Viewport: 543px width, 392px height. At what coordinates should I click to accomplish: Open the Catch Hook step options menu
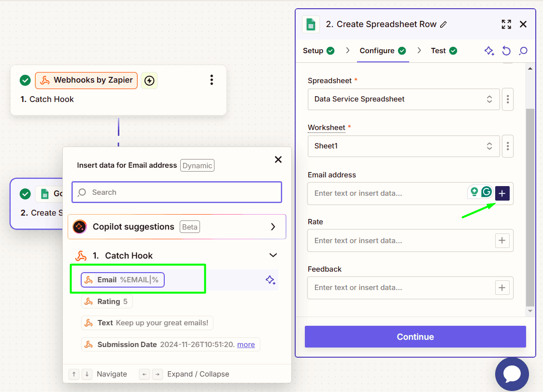click(212, 80)
